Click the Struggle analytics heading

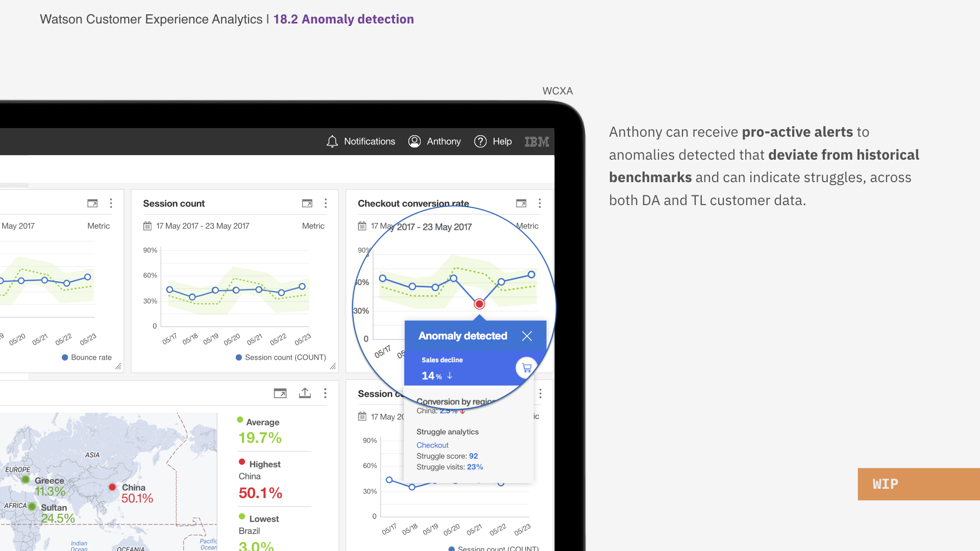coord(448,432)
